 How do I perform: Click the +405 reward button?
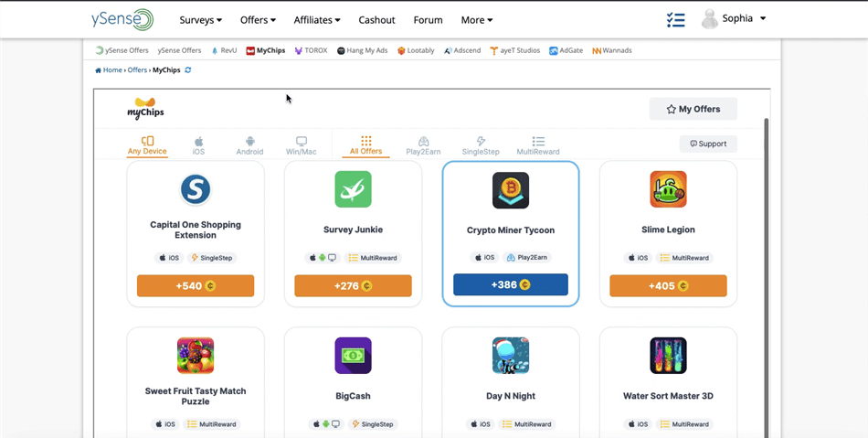(668, 285)
